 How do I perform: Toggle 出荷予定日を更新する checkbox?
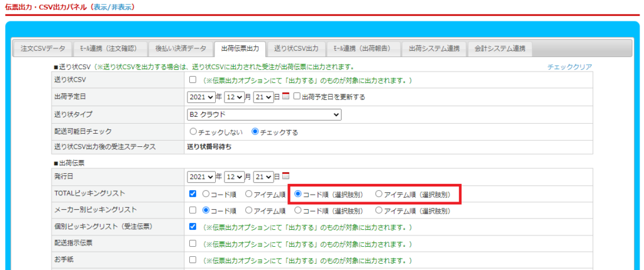[297, 97]
